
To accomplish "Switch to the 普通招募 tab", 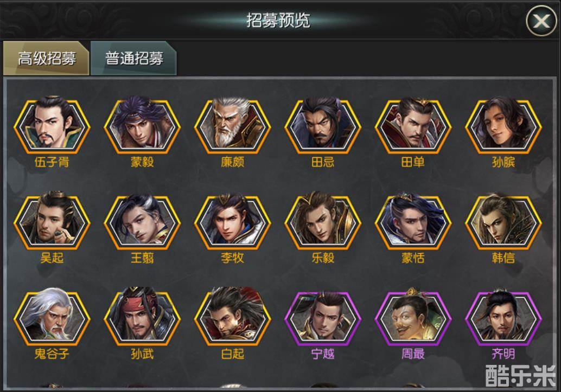I will (133, 58).
